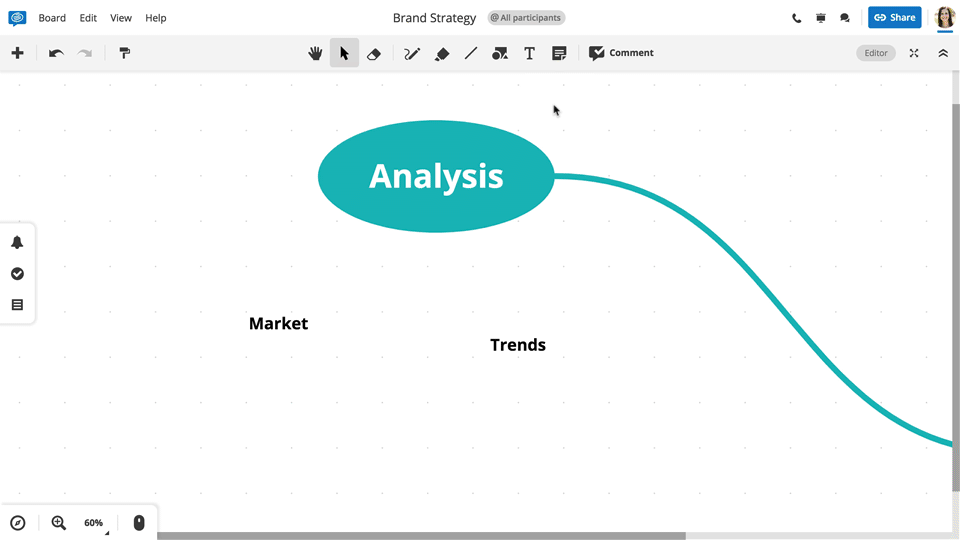The width and height of the screenshot is (960, 540).
Task: Select the eraser tool
Action: click(373, 54)
